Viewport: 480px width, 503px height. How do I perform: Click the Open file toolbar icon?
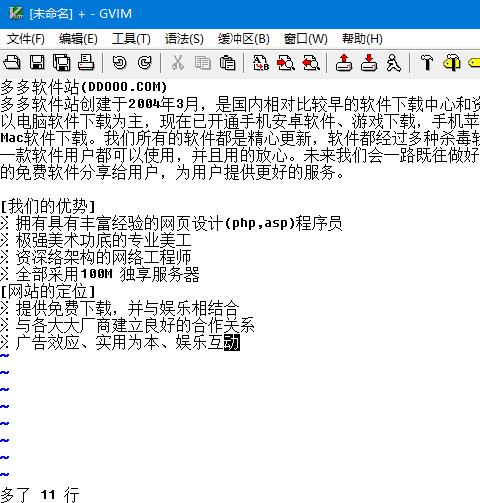(12, 62)
